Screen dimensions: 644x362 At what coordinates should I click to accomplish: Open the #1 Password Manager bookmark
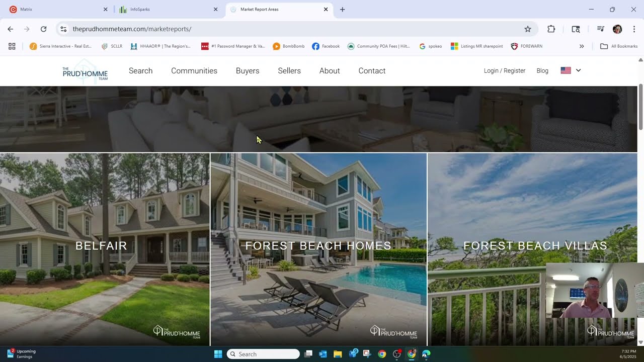(x=233, y=46)
